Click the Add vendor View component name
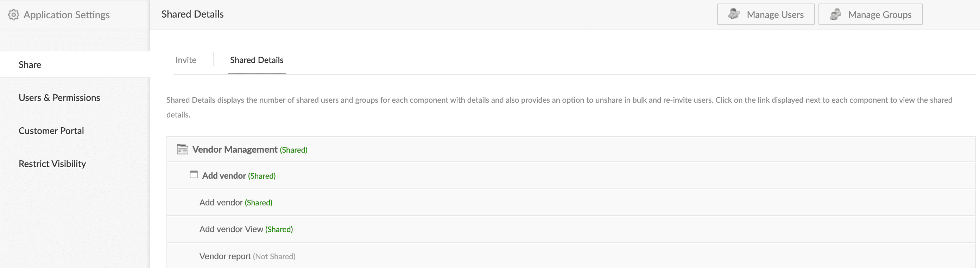This screenshot has width=980, height=268. (231, 229)
